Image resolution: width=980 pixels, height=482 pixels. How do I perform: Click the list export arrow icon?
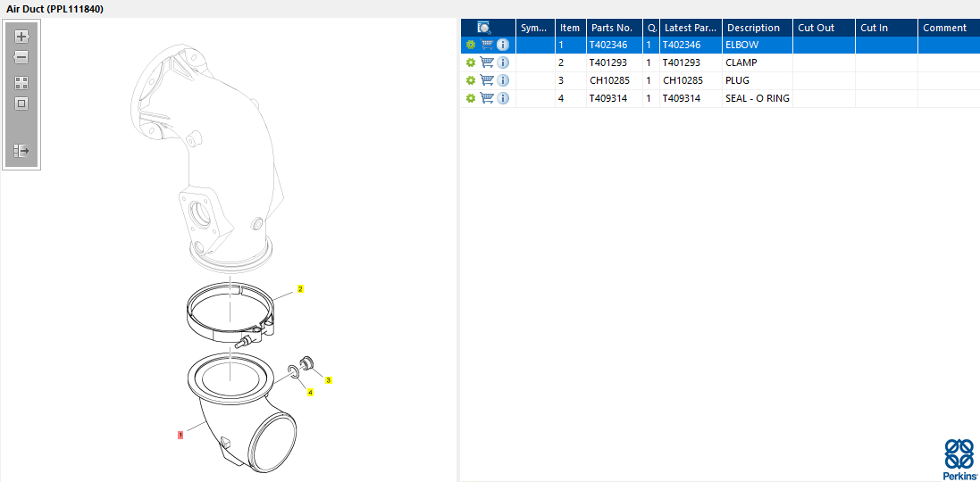[21, 151]
